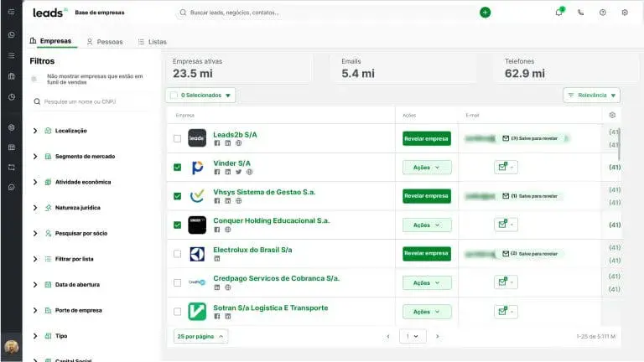Uncheck Vhsys Sistema de Gestao checkbox
644x362 pixels.
click(x=177, y=196)
